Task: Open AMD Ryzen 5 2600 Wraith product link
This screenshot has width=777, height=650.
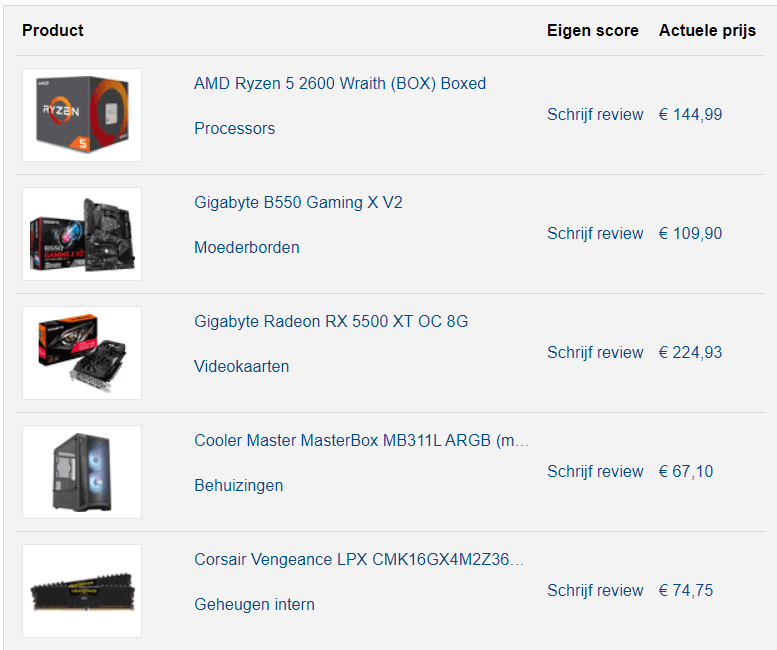Action: click(x=340, y=83)
